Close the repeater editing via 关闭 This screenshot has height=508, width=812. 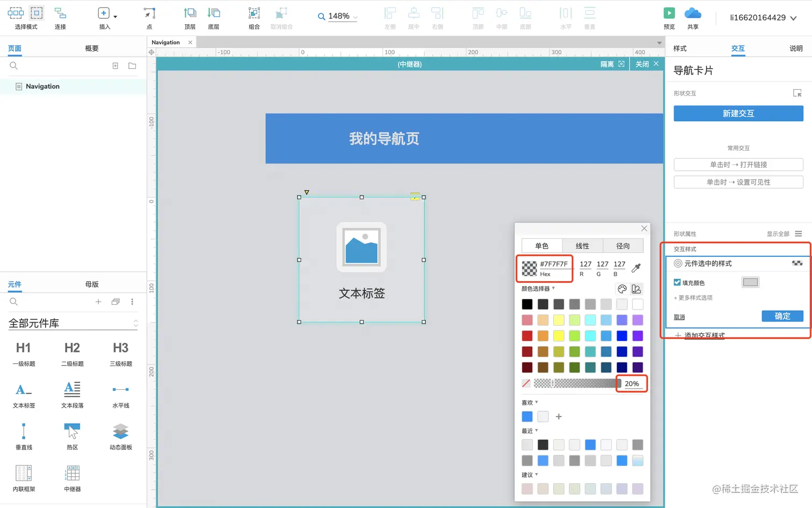647,64
